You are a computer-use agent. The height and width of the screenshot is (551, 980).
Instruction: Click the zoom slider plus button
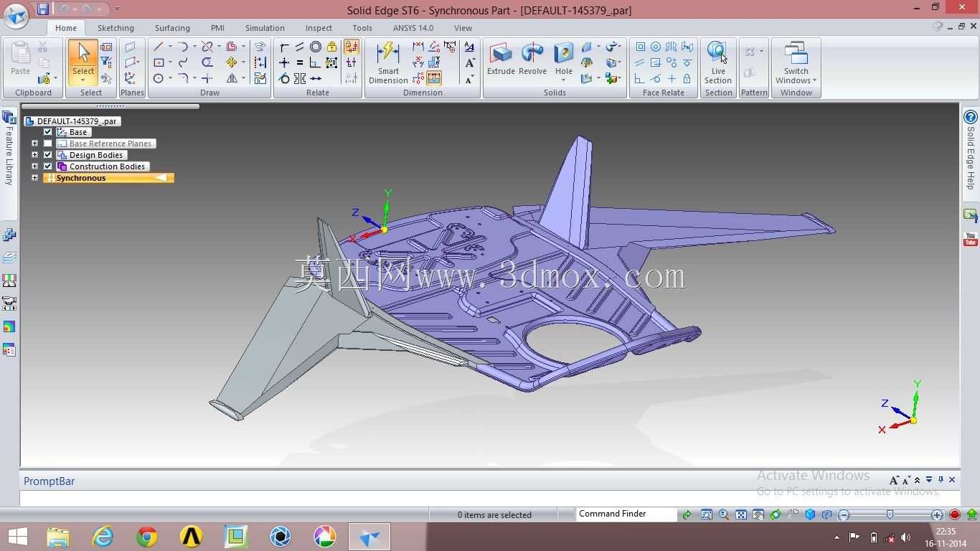coord(937,514)
